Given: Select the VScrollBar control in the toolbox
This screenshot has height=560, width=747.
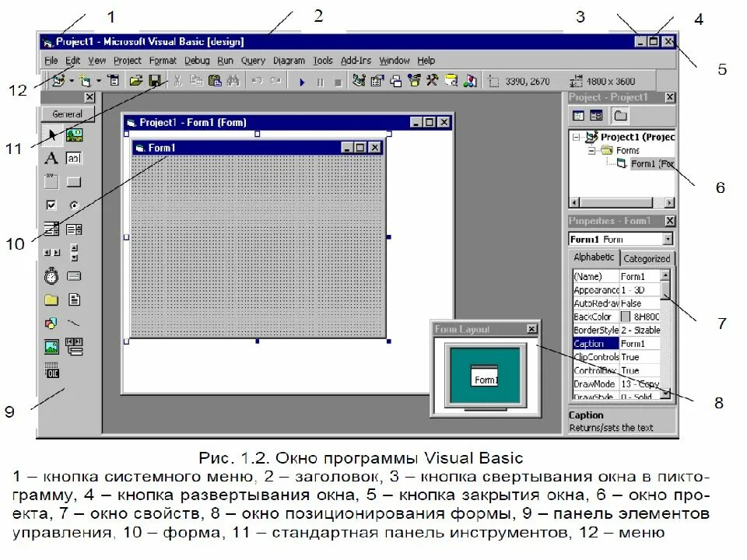Looking at the screenshot, I should point(75,252).
